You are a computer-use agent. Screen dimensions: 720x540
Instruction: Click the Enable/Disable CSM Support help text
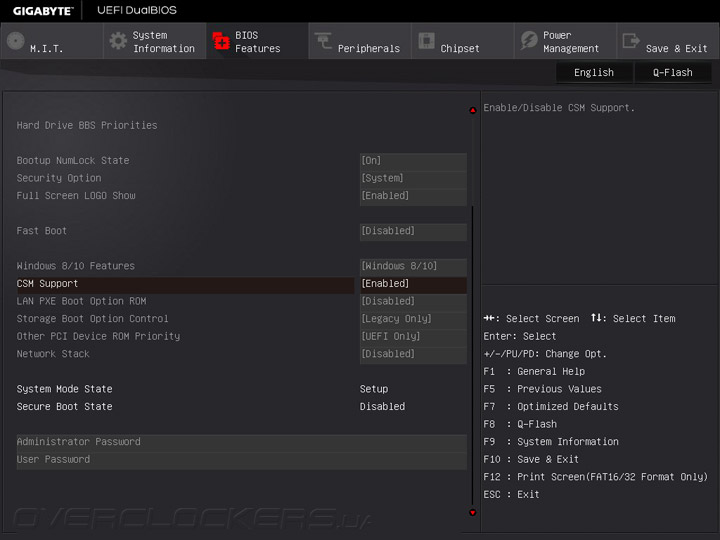[x=559, y=108]
